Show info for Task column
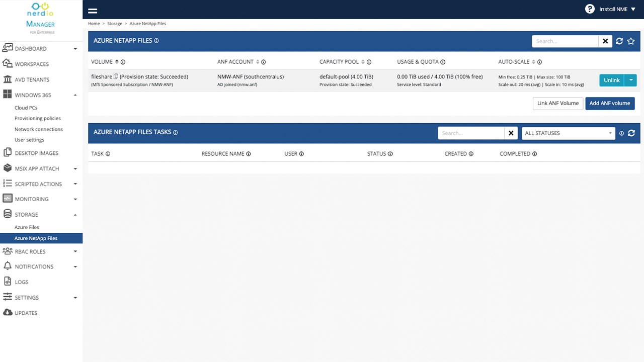This screenshot has height=362, width=644. [x=108, y=154]
